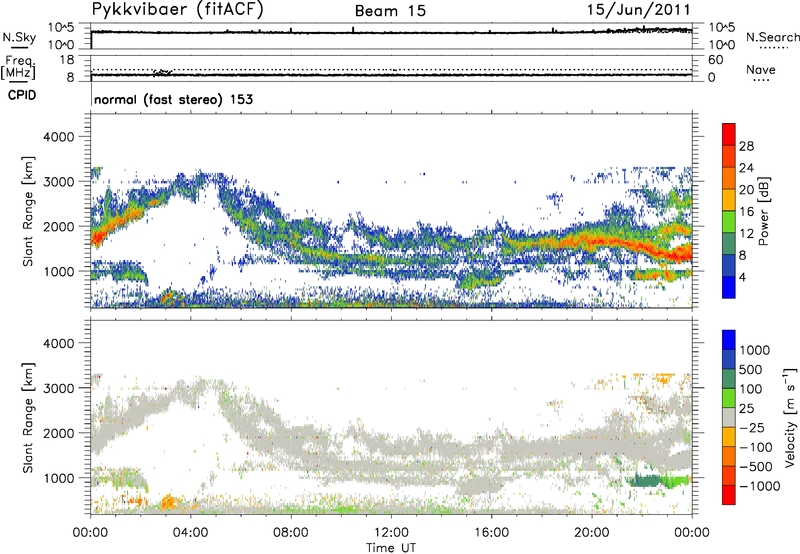Click the '100' Velocity colorbar value
The height and width of the screenshot is (554, 800).
[x=751, y=389]
